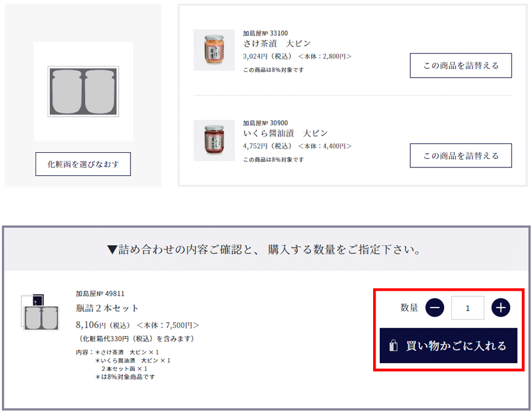Click the いくら醤油漬 大ビン product name
This screenshot has height=413, width=532.
[x=285, y=134]
